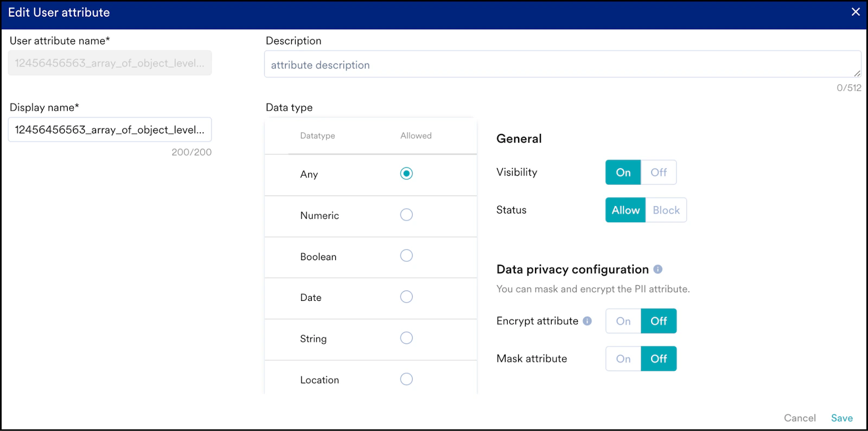
Task: Select the String datatype radio button
Action: pos(406,338)
